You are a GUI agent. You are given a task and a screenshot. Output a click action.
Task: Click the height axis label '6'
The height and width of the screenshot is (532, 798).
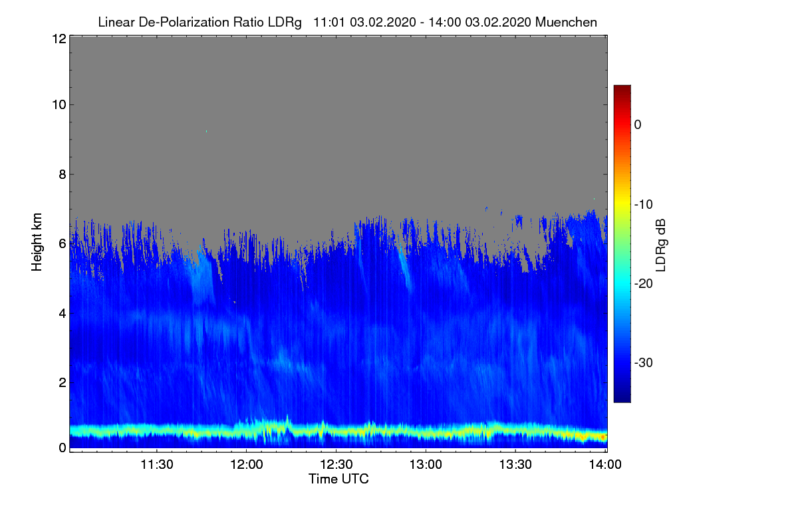pyautogui.click(x=62, y=243)
